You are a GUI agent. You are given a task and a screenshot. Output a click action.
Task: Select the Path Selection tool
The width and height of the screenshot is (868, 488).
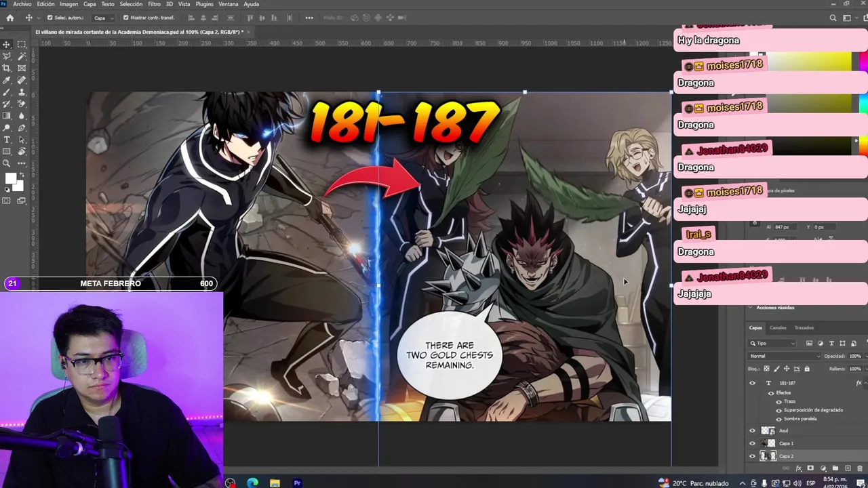click(22, 139)
